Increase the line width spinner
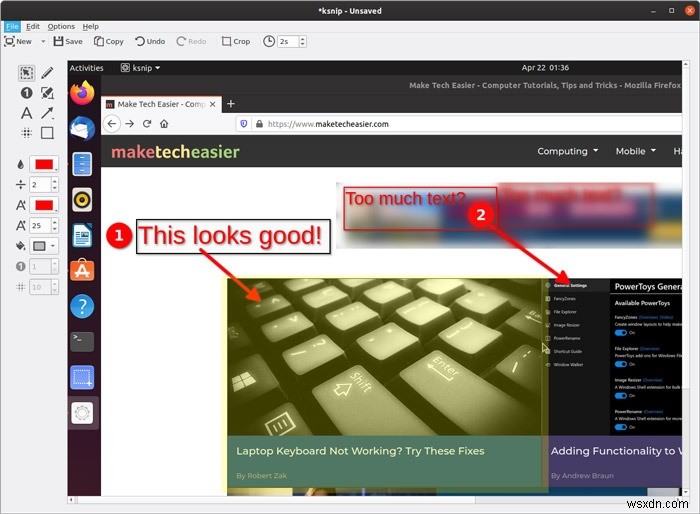The image size is (700, 514). (54, 181)
